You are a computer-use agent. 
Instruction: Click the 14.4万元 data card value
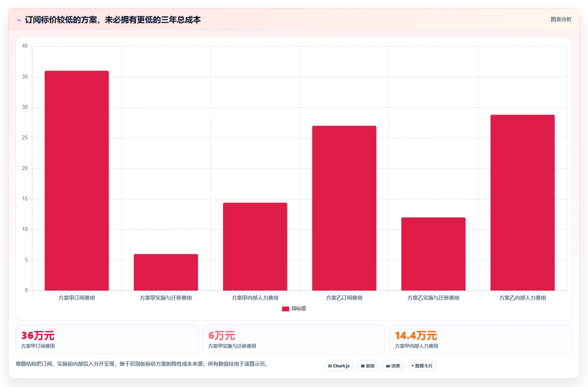(416, 335)
